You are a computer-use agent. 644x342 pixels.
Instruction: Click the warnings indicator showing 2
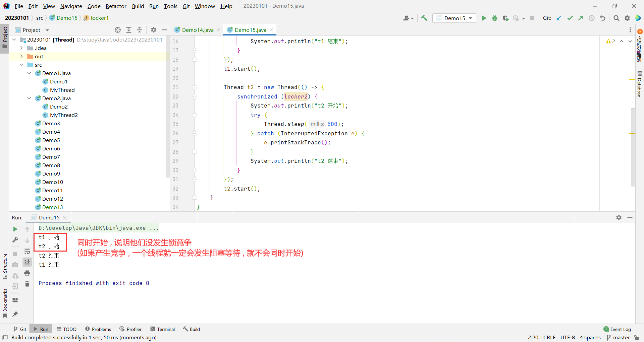pos(610,41)
